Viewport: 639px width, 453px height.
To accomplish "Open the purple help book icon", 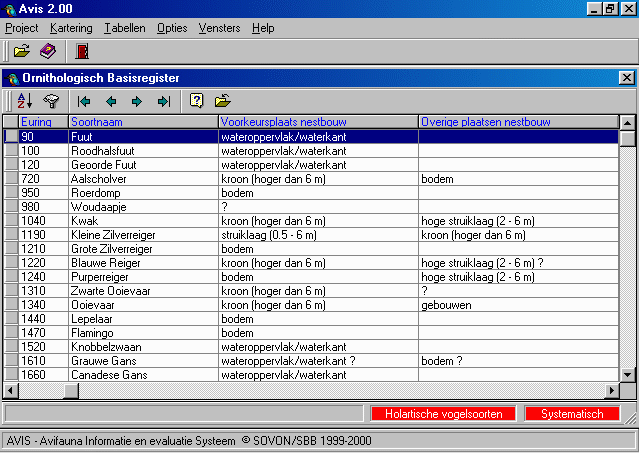I will (48, 51).
